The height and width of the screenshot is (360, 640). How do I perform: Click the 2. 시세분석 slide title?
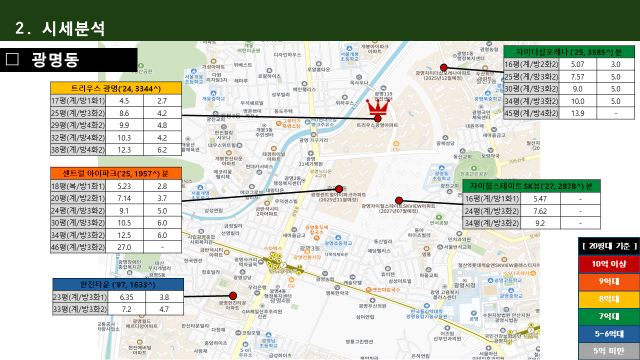pos(60,29)
